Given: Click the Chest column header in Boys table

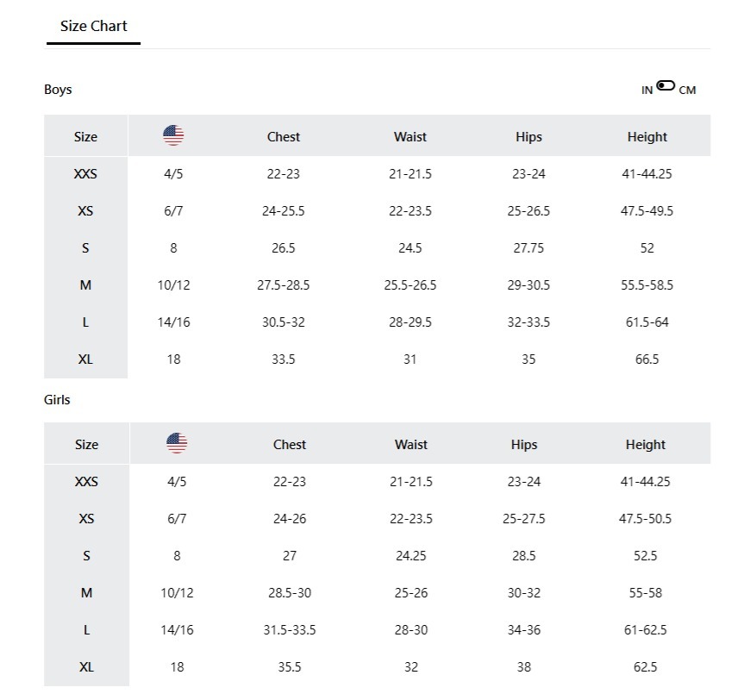Looking at the screenshot, I should point(284,136).
